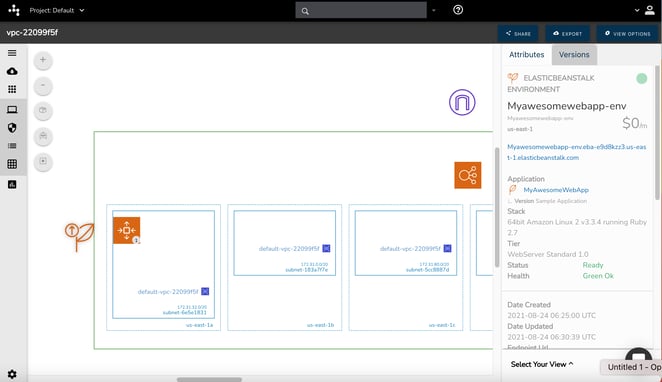Open the elasticbeanstalk.com environment URL link
This screenshot has width=662, height=382.
[577, 152]
